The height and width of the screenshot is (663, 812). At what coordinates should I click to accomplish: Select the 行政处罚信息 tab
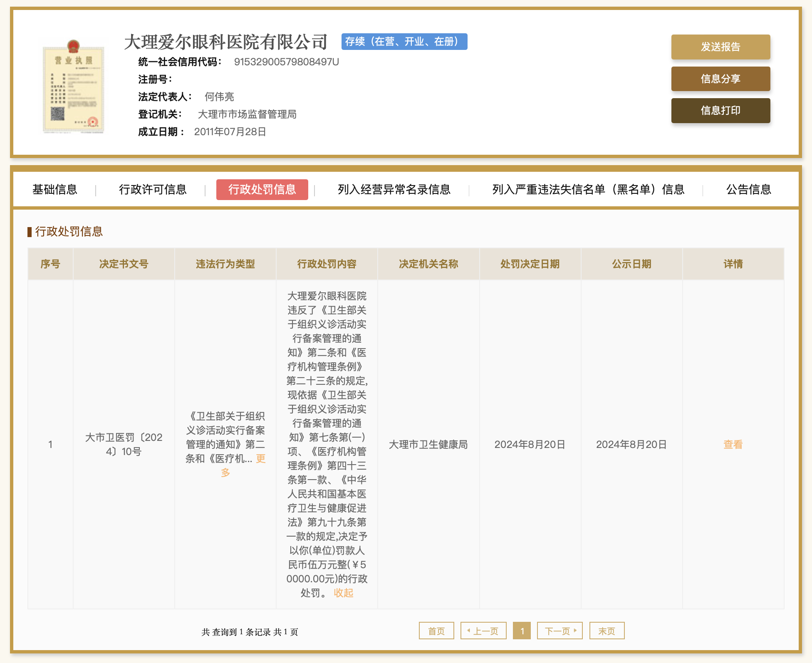(x=262, y=190)
